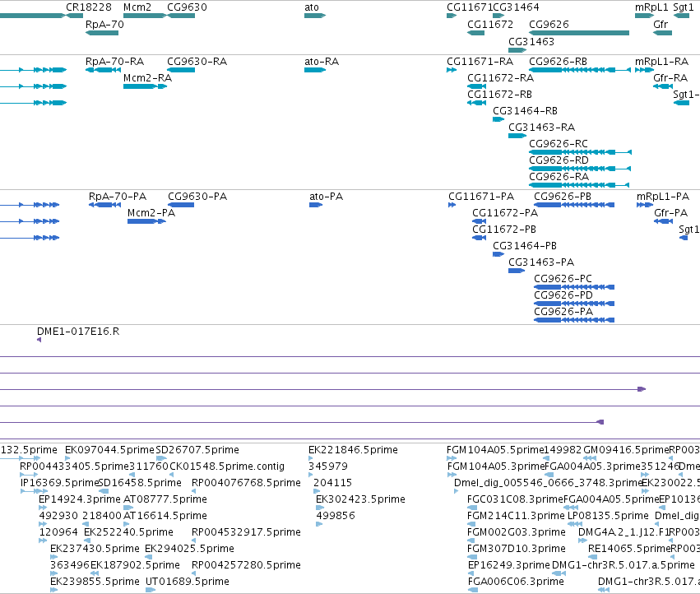
Task: Click the CG11672-RA transcript label
Action: tap(500, 78)
